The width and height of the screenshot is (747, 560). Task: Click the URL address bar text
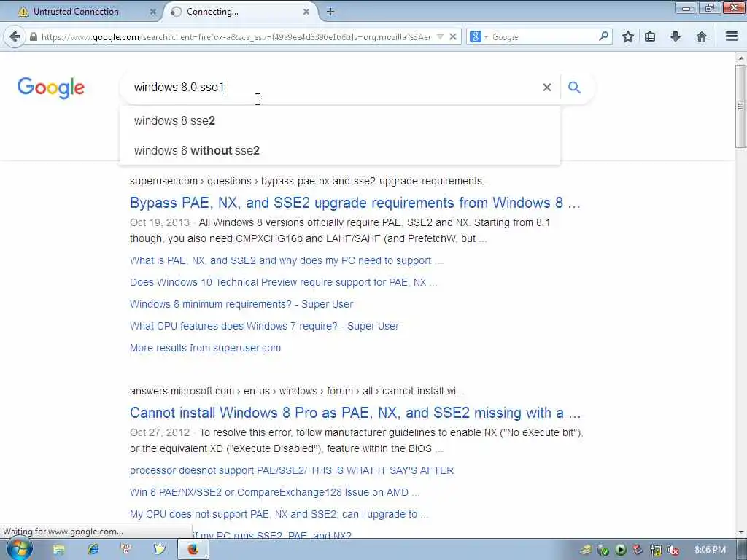pos(237,36)
